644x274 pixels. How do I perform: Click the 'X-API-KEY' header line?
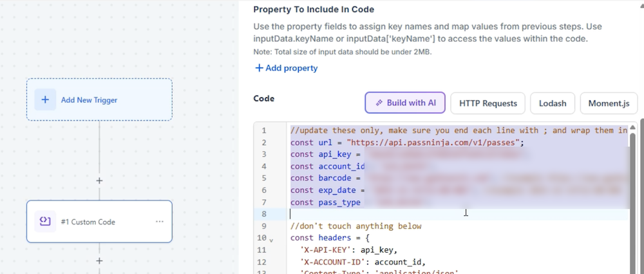[x=348, y=250]
